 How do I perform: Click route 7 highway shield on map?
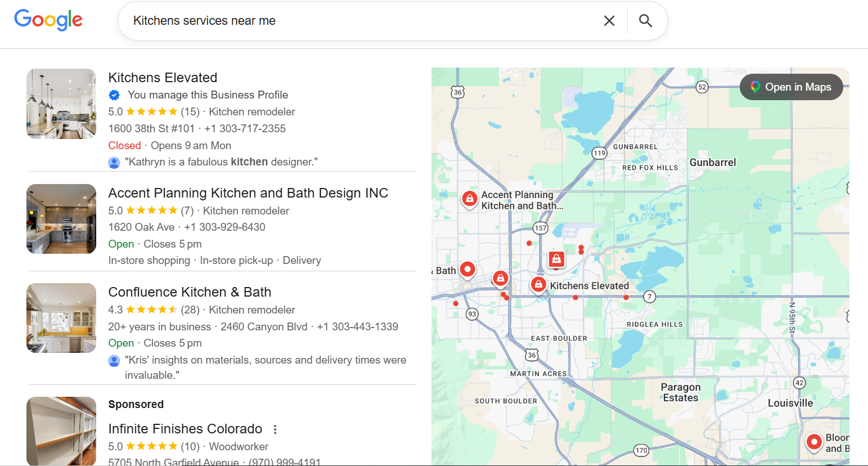(x=650, y=297)
